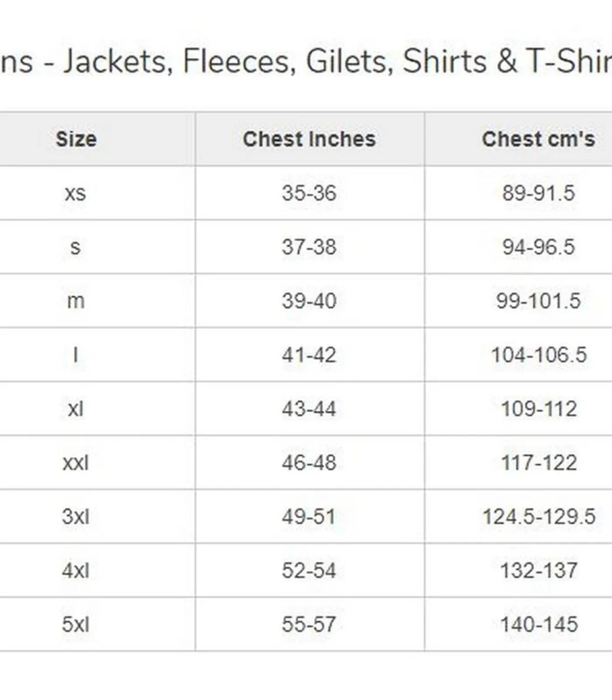Screen dimensions: 612x700
Task: Select the 52-54 chest inches cell
Action: tap(309, 570)
